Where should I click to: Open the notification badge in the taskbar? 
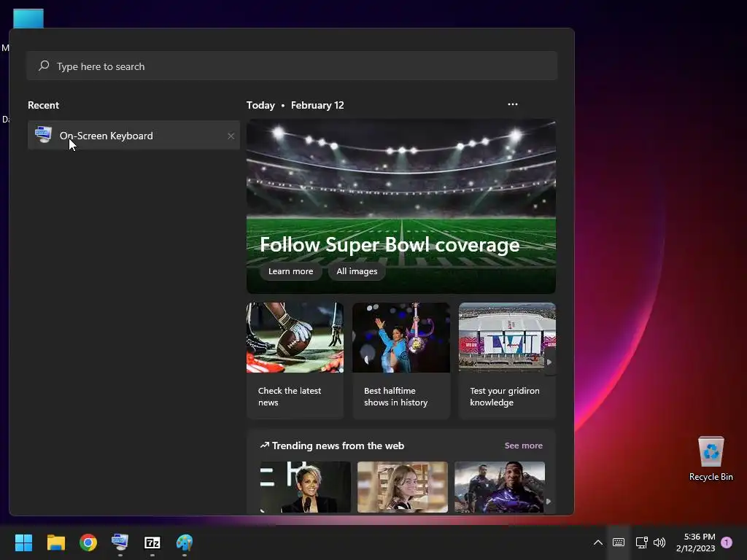[727, 542]
